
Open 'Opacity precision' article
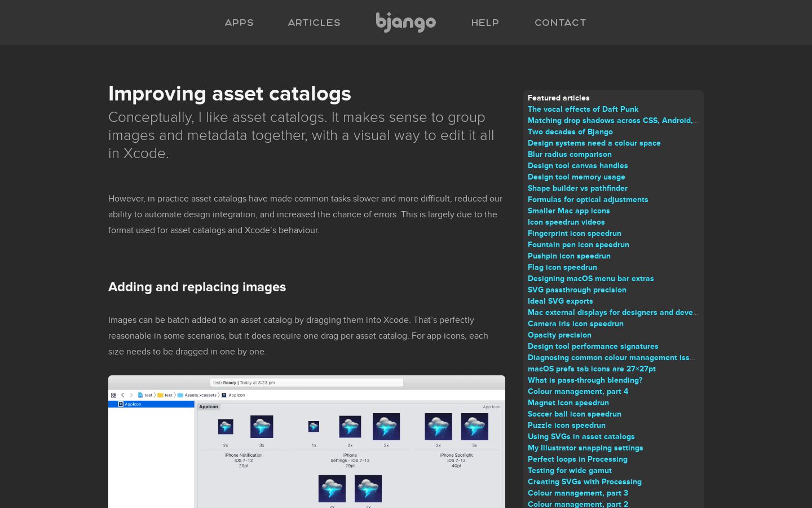click(559, 335)
